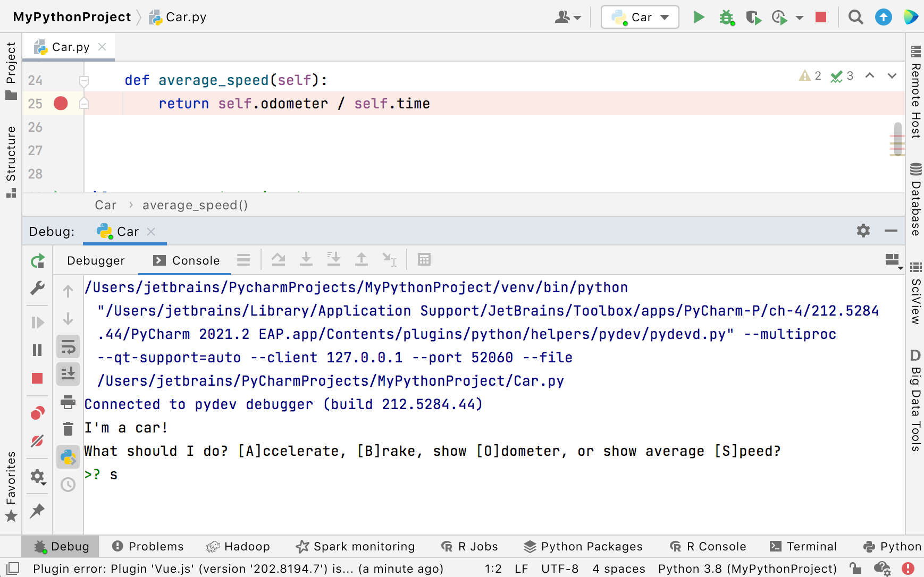Open the Car run configuration dropdown

pyautogui.click(x=640, y=16)
